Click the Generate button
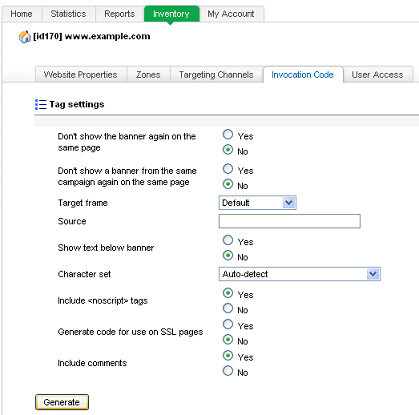The image size is (419, 415). [62, 402]
